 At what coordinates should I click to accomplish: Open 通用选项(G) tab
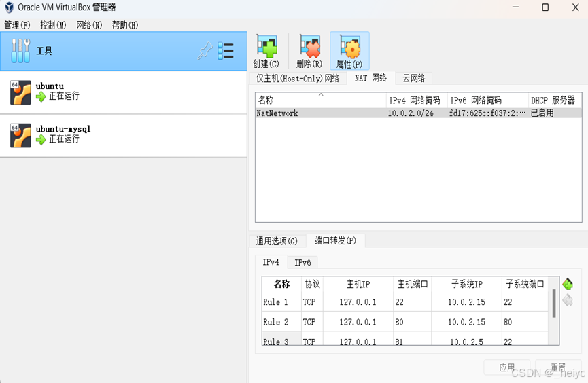277,241
